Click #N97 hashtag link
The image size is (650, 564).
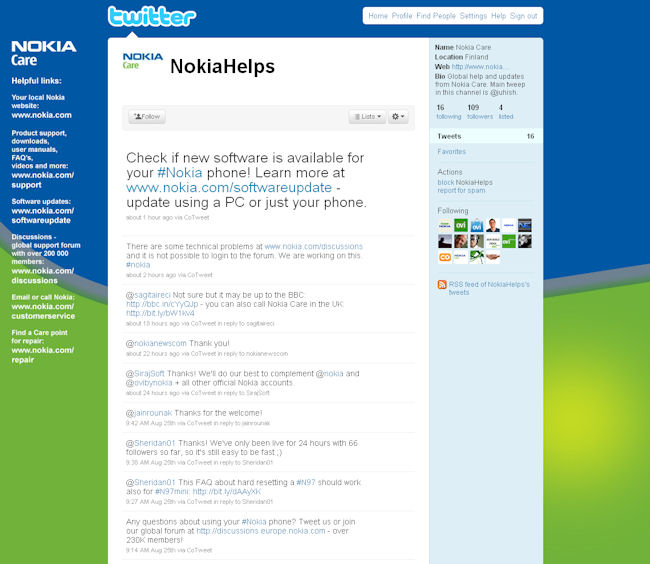pos(306,482)
